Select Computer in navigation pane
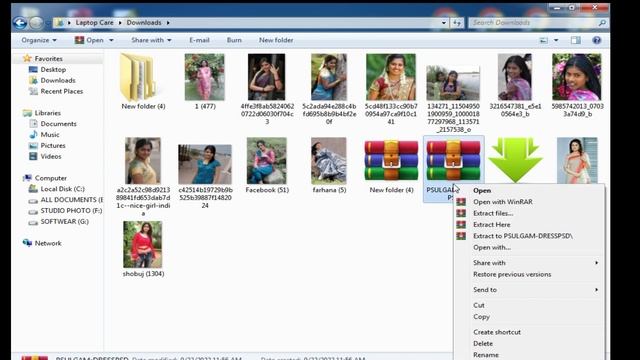 pos(45,178)
